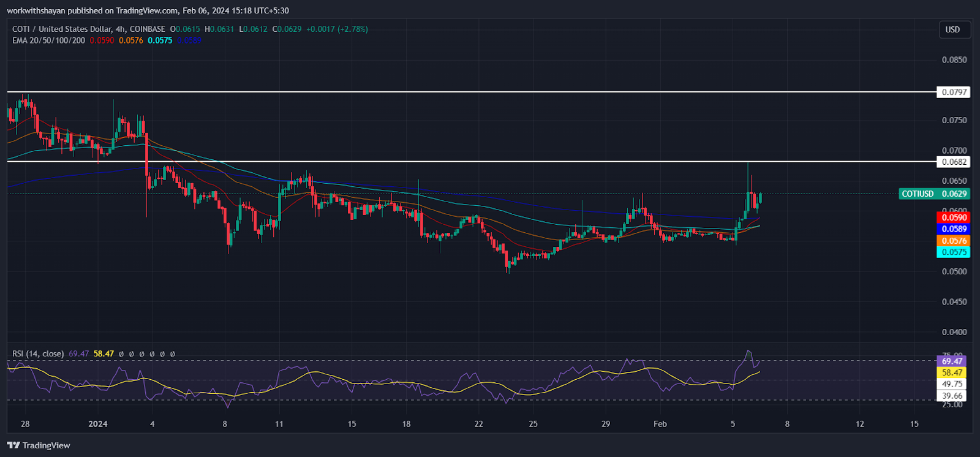Click the 29 date on time axis
The image size is (980, 457).
606,424
